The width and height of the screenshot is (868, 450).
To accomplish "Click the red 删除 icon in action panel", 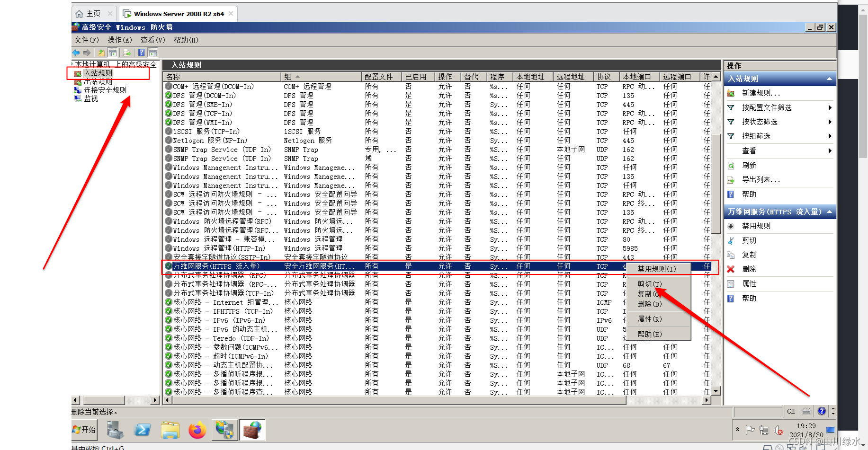I will [731, 269].
